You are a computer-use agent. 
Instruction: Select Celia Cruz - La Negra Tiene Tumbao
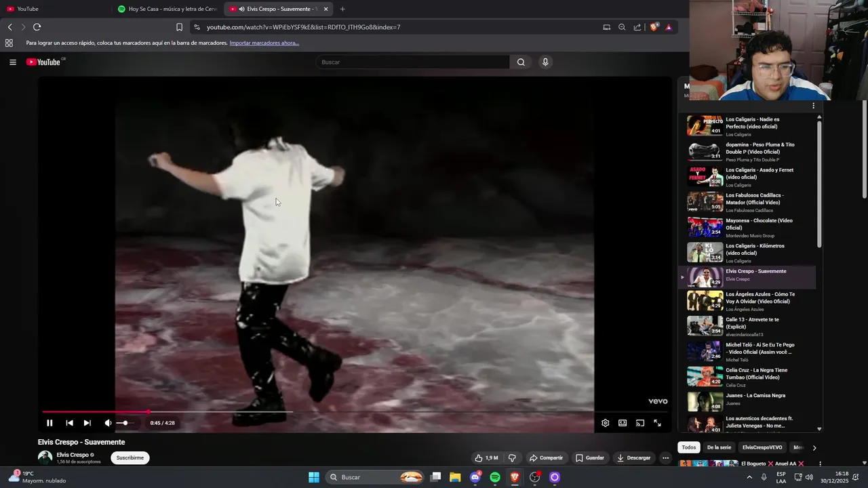748,377
